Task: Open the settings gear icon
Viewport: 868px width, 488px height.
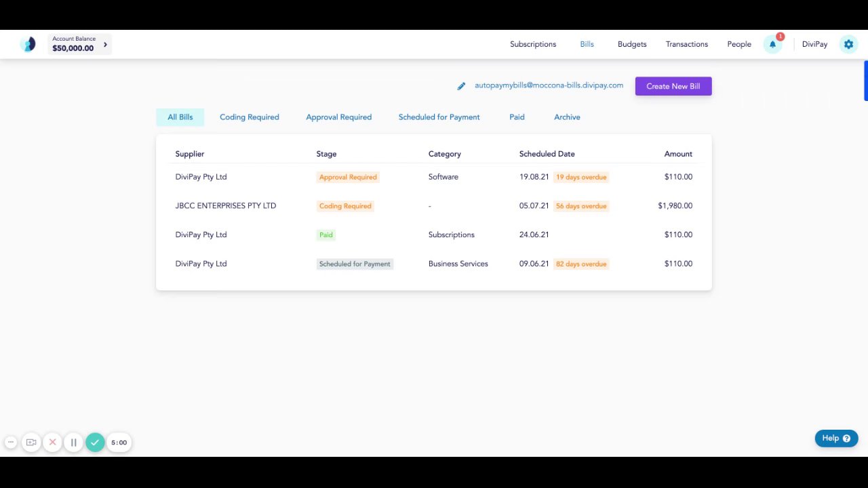Action: pos(848,44)
